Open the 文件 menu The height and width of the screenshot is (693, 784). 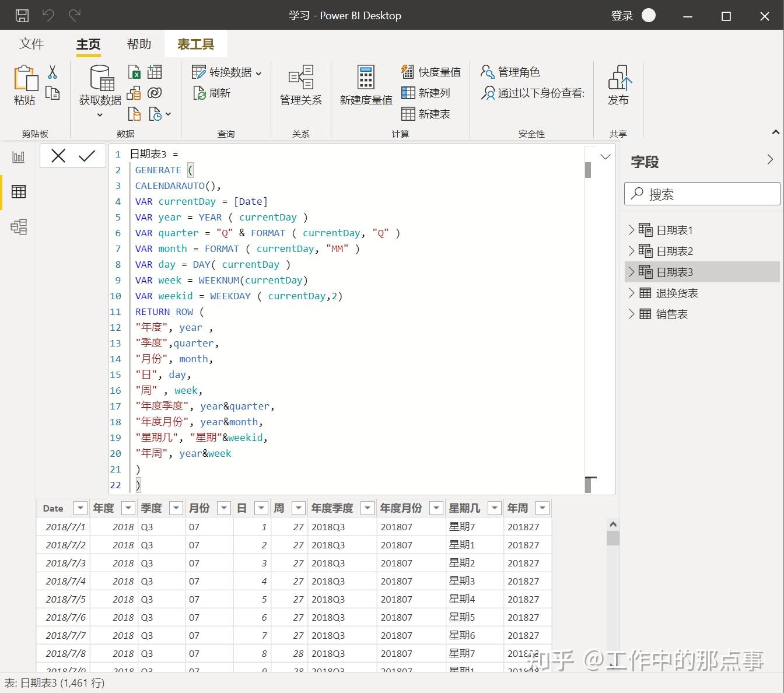click(x=32, y=44)
